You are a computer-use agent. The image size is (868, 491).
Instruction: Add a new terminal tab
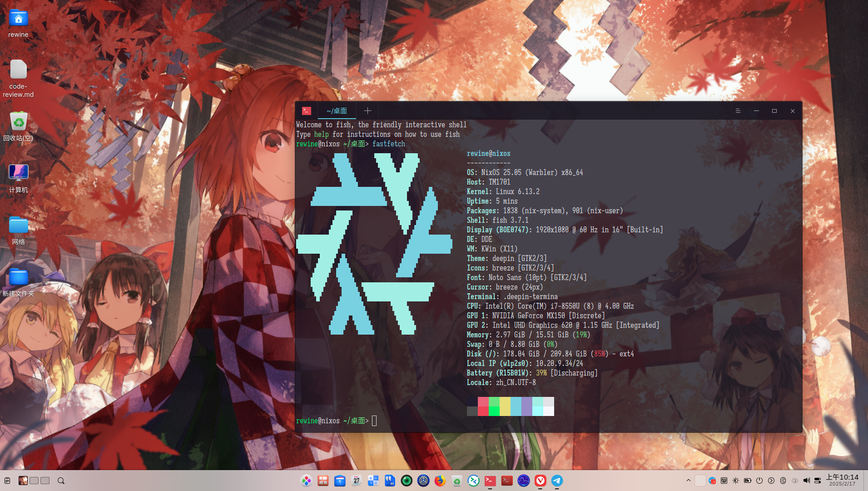(x=367, y=111)
